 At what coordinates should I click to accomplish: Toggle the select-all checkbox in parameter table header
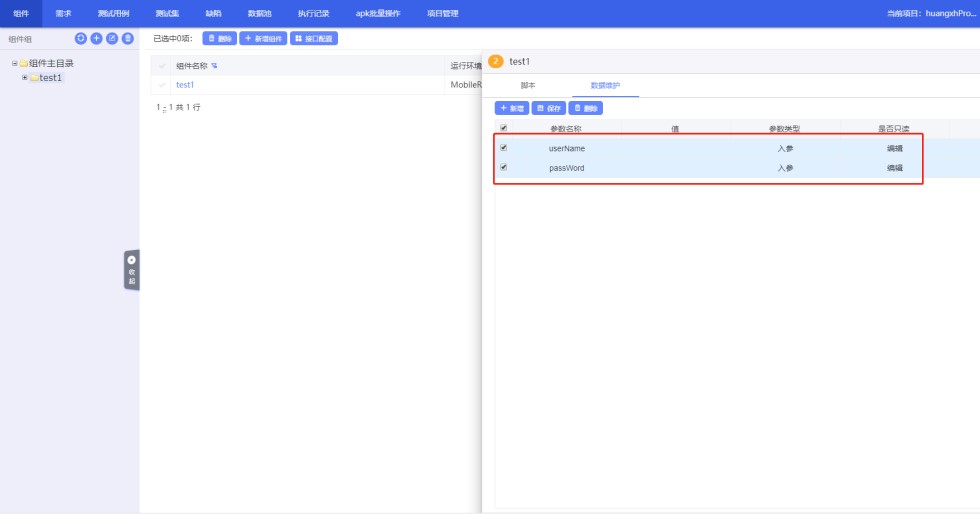(x=503, y=128)
